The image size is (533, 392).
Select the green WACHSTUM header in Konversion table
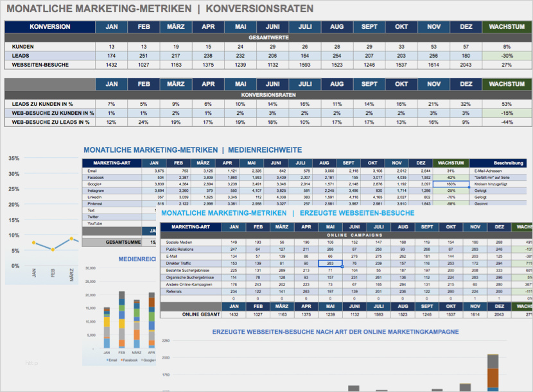coord(507,27)
